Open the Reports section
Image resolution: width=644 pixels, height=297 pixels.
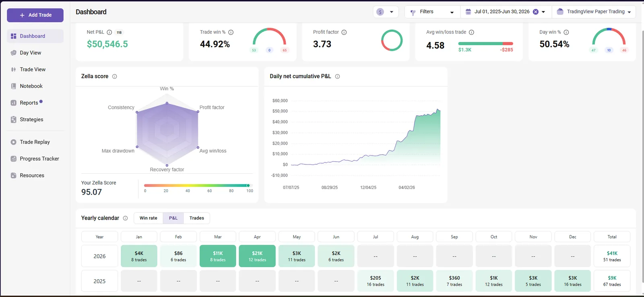point(35,103)
